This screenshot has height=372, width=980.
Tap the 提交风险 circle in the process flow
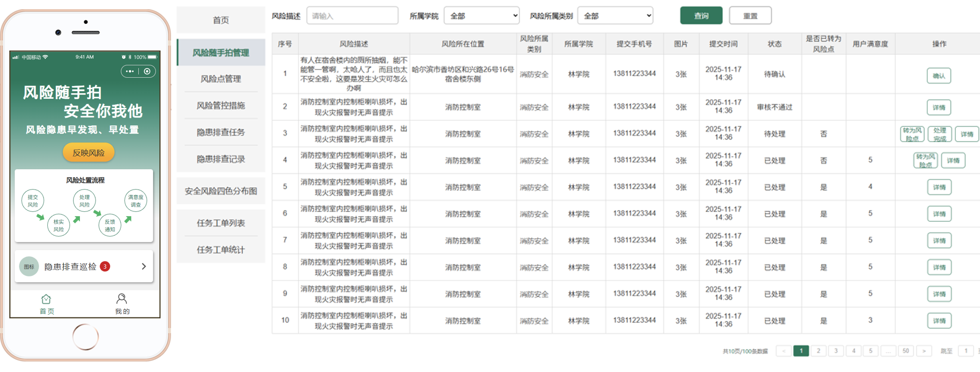tap(33, 201)
